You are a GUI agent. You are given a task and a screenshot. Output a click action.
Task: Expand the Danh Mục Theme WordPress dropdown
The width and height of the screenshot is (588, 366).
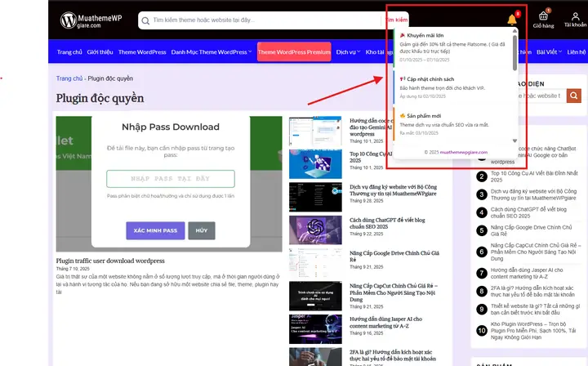tap(212, 52)
